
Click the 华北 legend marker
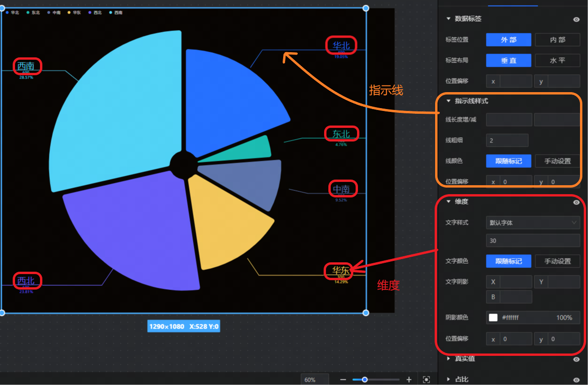pos(8,13)
